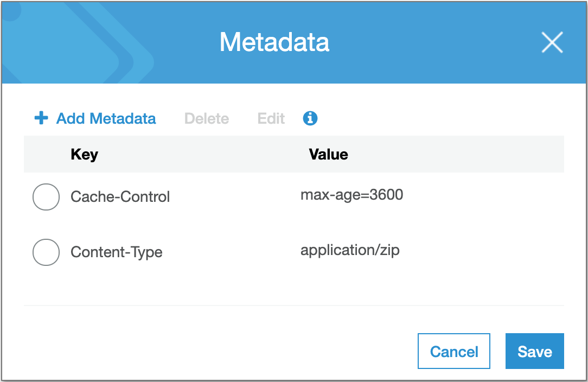
Task: Click the Value column header
Action: tap(328, 155)
